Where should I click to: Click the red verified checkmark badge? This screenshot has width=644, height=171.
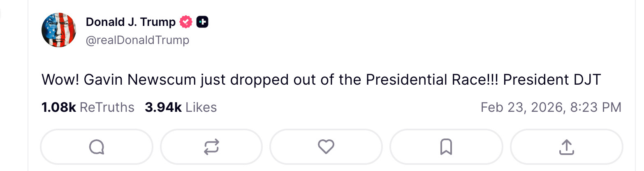pyautogui.click(x=186, y=22)
